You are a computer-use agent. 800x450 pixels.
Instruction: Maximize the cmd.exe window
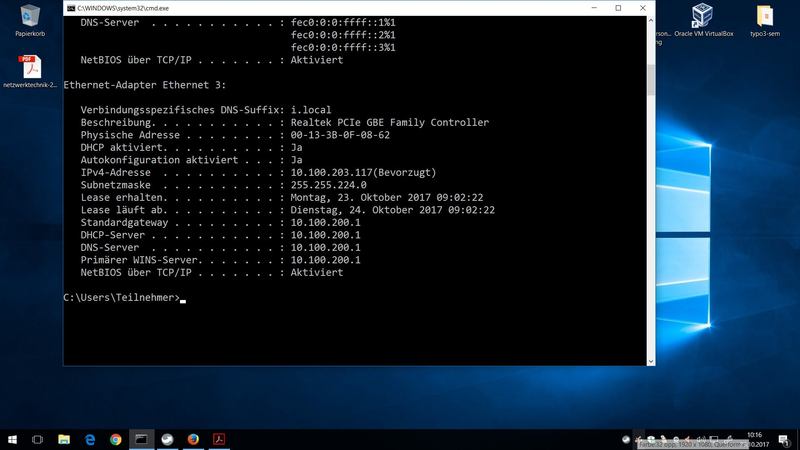[618, 8]
